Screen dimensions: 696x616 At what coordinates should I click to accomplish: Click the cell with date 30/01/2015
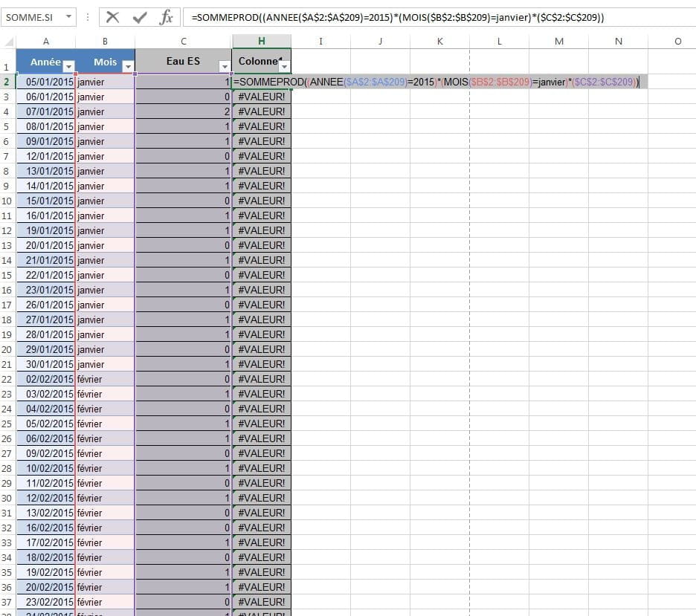coord(46,364)
